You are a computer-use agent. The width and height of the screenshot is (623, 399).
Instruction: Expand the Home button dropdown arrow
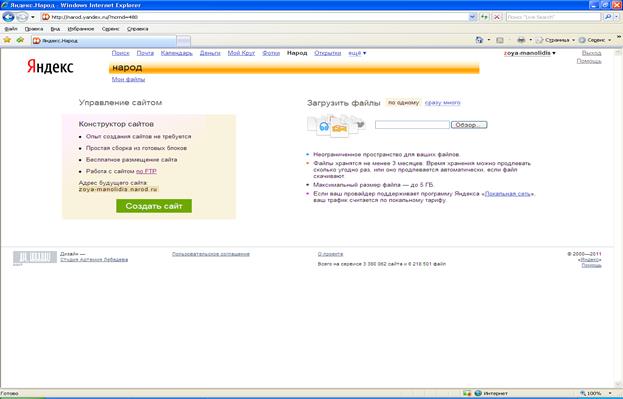pos(489,40)
